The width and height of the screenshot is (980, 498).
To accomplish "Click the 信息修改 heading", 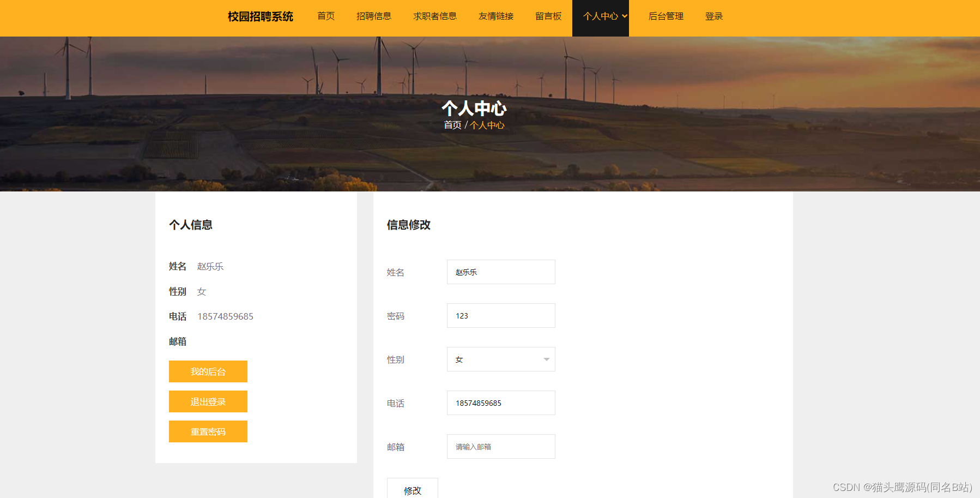I will click(x=409, y=225).
